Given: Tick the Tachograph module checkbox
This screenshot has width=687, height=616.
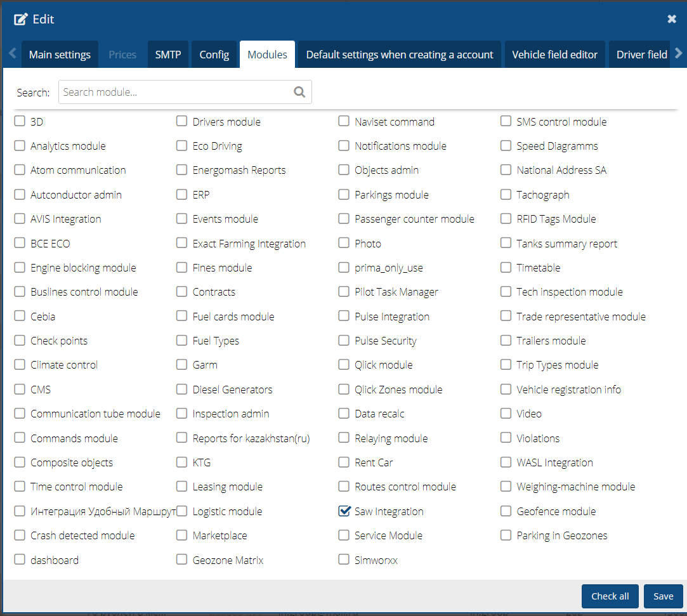Looking at the screenshot, I should [506, 195].
